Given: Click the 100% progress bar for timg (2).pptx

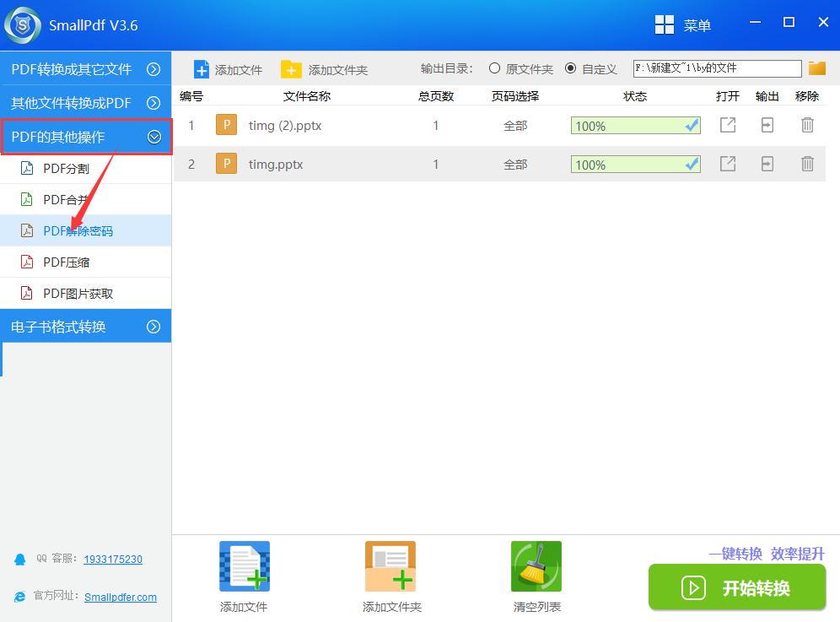Looking at the screenshot, I should pyautogui.click(x=635, y=125).
